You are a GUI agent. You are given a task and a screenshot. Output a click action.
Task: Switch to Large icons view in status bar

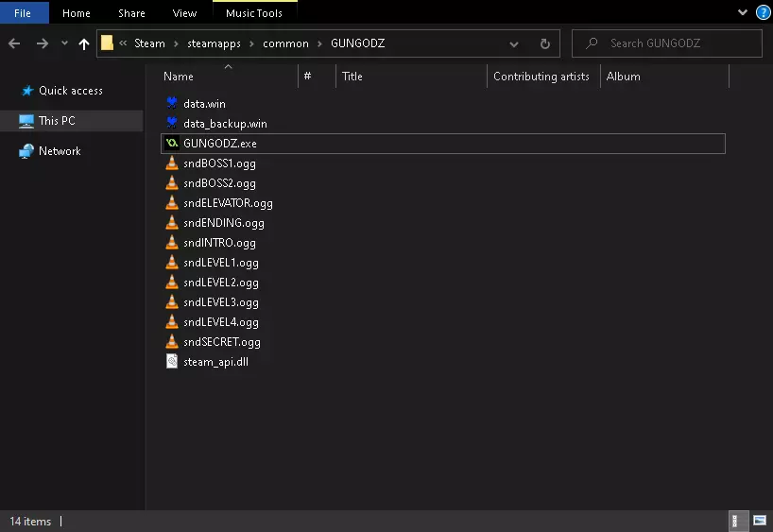(760, 521)
